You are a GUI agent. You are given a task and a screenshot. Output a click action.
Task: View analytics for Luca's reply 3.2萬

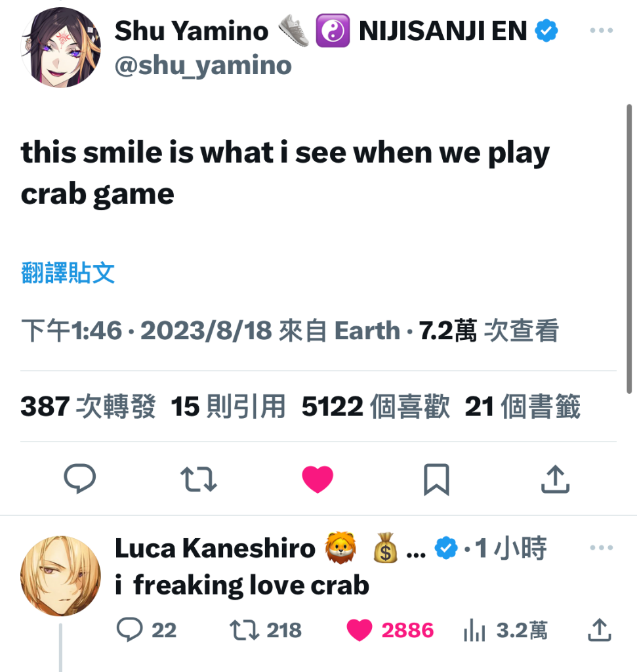click(x=506, y=631)
